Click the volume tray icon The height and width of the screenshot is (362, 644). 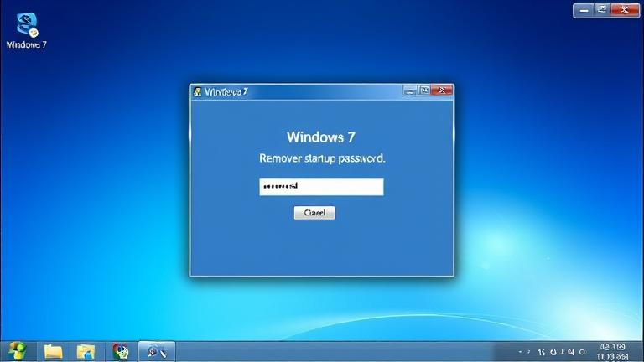point(571,352)
